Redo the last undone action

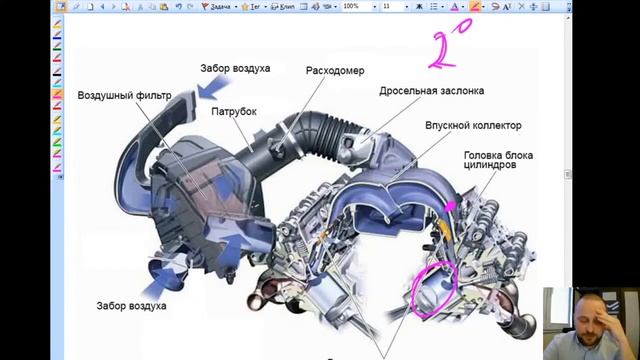pos(190,7)
